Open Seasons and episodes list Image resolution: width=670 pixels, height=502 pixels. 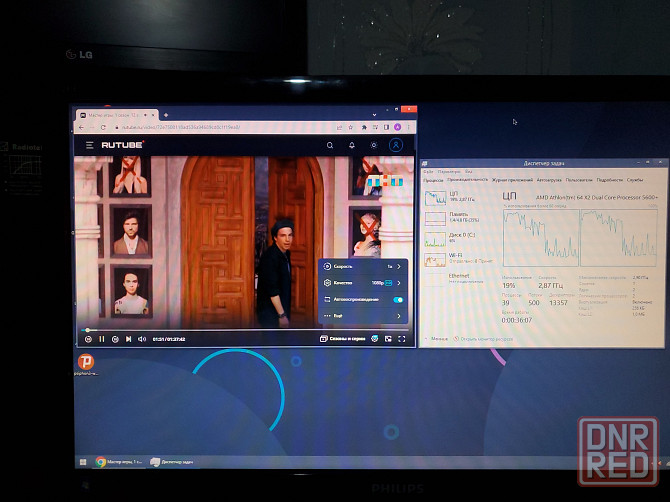343,339
